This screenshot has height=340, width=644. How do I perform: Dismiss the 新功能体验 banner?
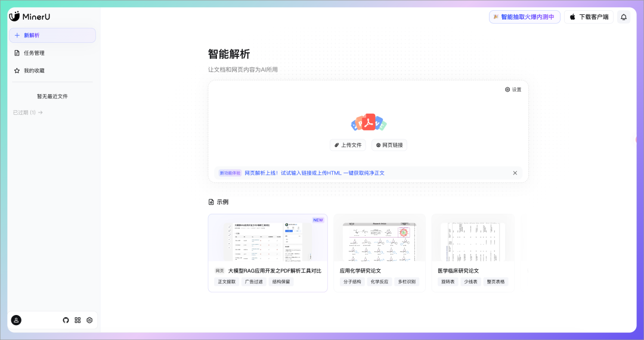515,173
